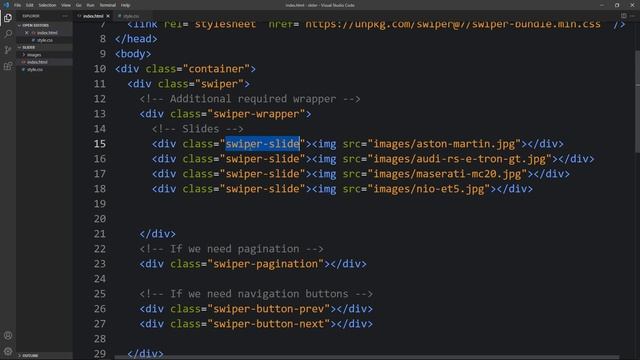This screenshot has width=640, height=360.
Task: Open the View menu
Action: click(x=66, y=5)
